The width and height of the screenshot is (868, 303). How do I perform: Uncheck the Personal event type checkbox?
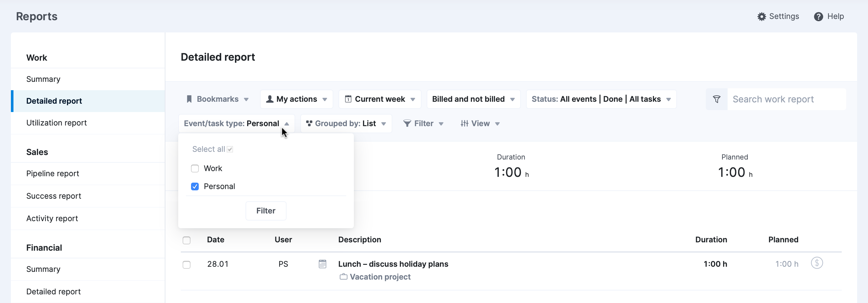coord(195,186)
